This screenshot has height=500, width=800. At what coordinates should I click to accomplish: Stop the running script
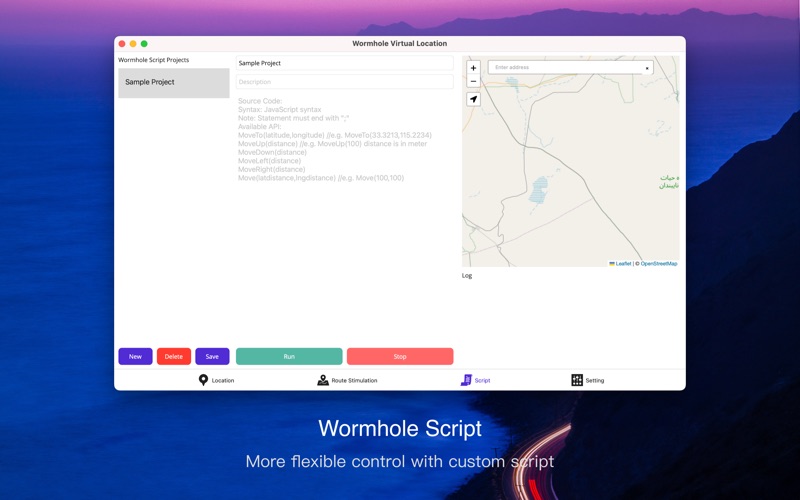click(400, 356)
